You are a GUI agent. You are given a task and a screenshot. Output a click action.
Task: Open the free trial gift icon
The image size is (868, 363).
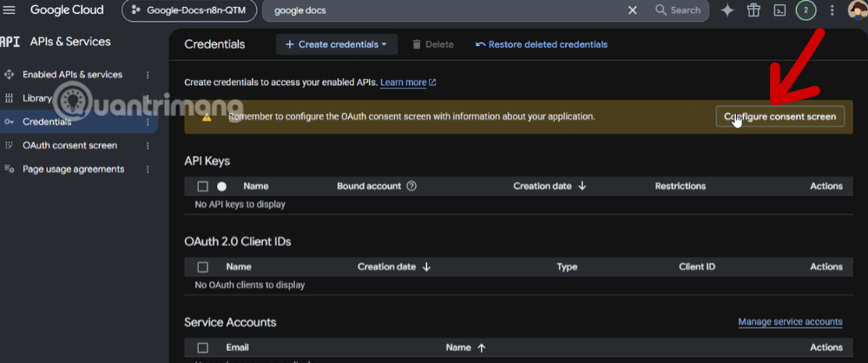[753, 10]
